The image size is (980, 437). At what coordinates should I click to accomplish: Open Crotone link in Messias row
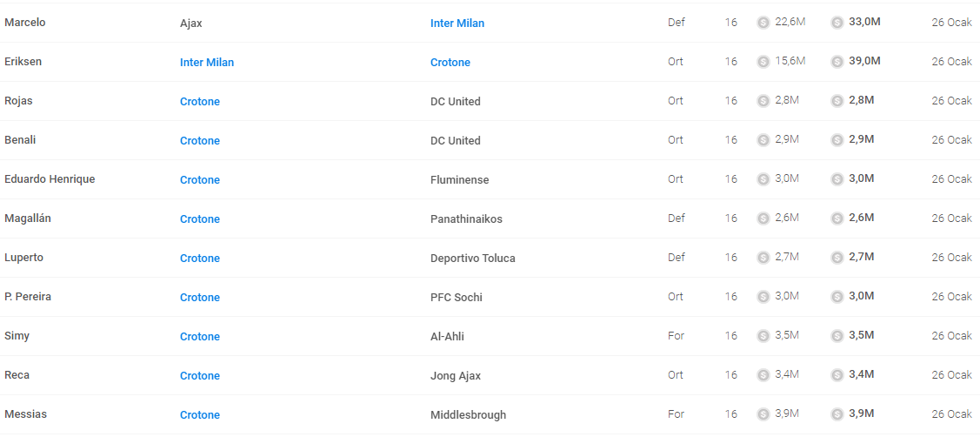point(200,415)
